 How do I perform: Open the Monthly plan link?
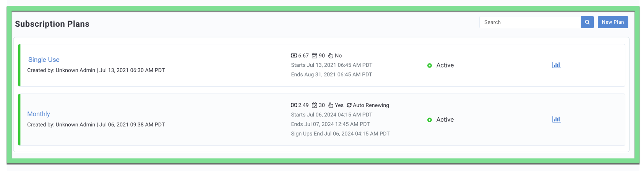coord(39,114)
